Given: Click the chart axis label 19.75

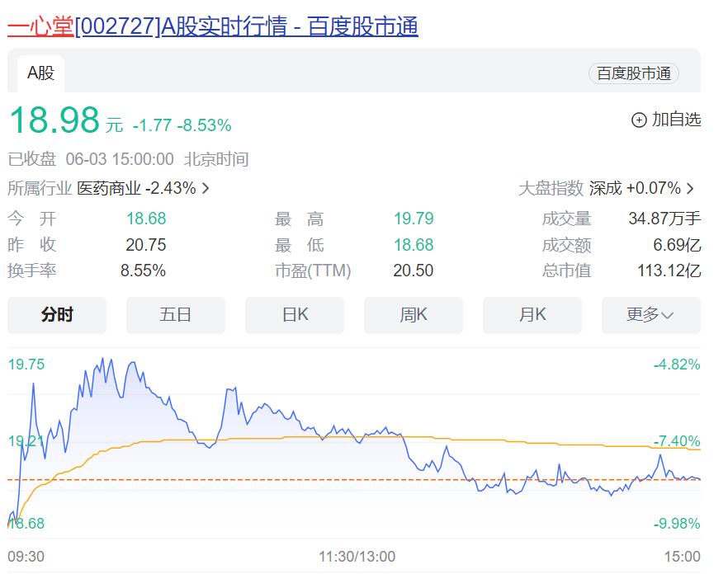Looking at the screenshot, I should coord(26,365).
